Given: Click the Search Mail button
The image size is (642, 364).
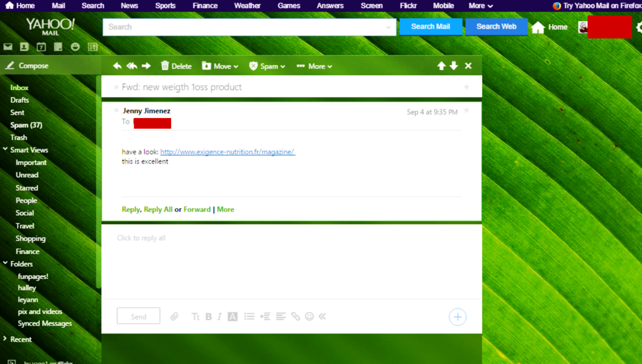Looking at the screenshot, I should click(430, 27).
